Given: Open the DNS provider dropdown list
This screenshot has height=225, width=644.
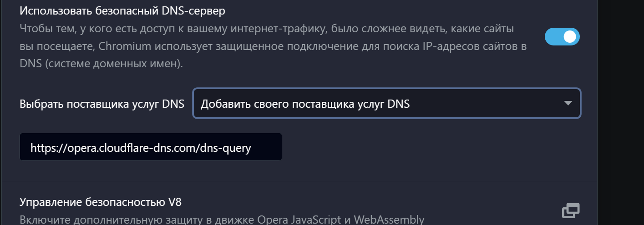Looking at the screenshot, I should 387,104.
